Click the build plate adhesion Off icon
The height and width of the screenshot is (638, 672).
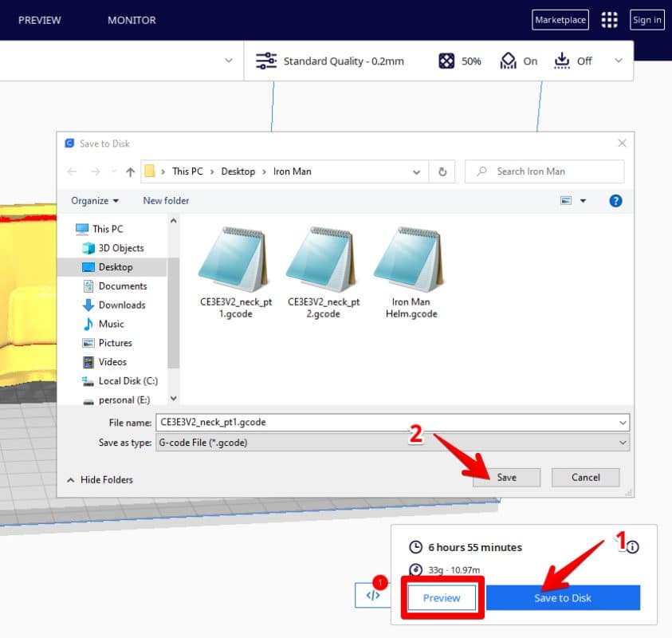(x=562, y=61)
